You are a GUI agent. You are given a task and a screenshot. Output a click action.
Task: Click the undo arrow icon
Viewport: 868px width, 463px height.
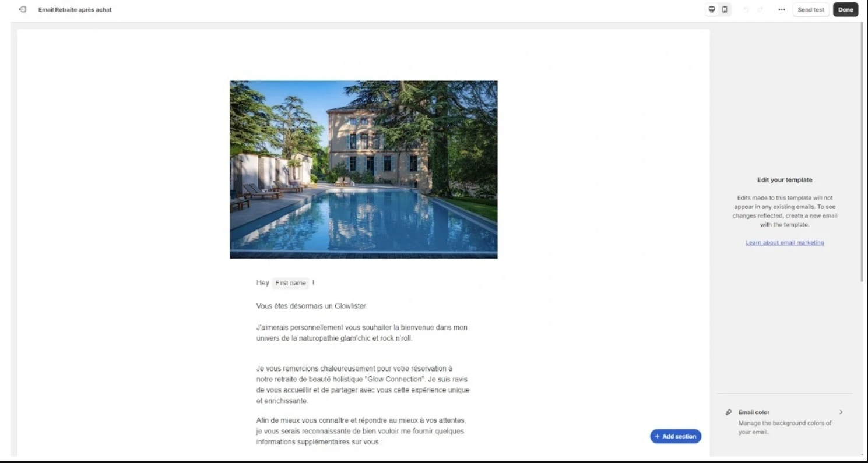tap(747, 10)
